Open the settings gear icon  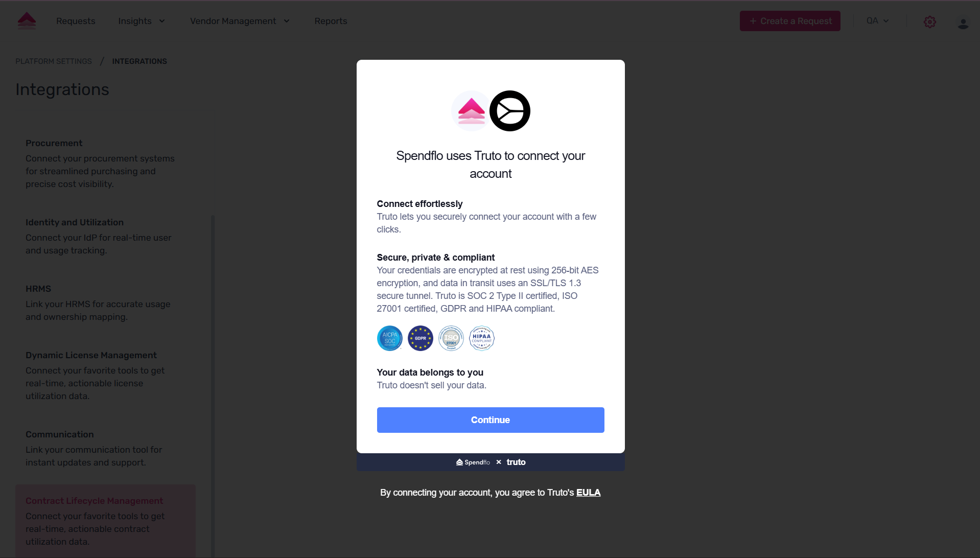pyautogui.click(x=929, y=22)
